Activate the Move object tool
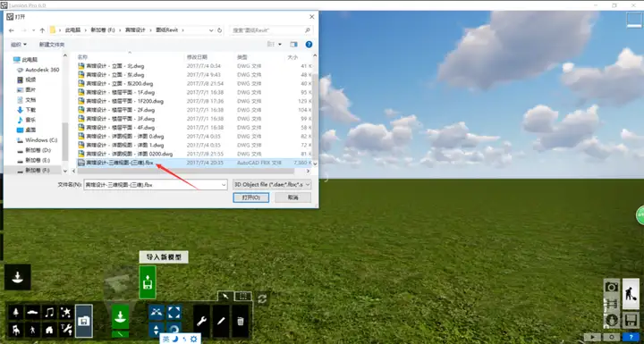 156,313
